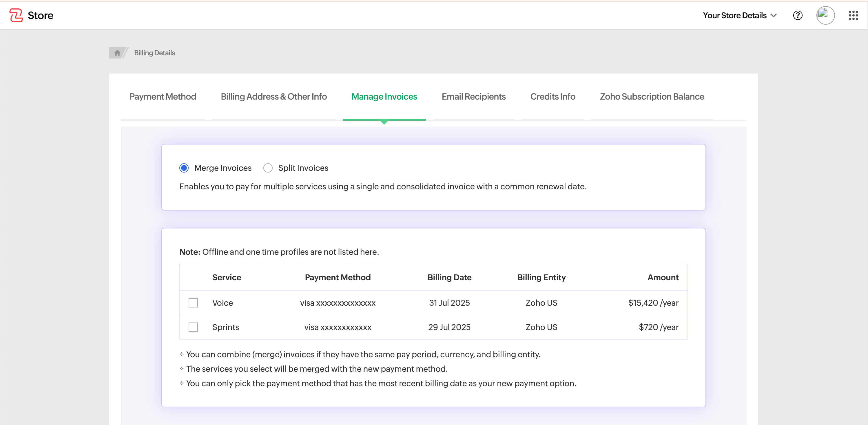Switch to the Email Recipients tab

473,97
